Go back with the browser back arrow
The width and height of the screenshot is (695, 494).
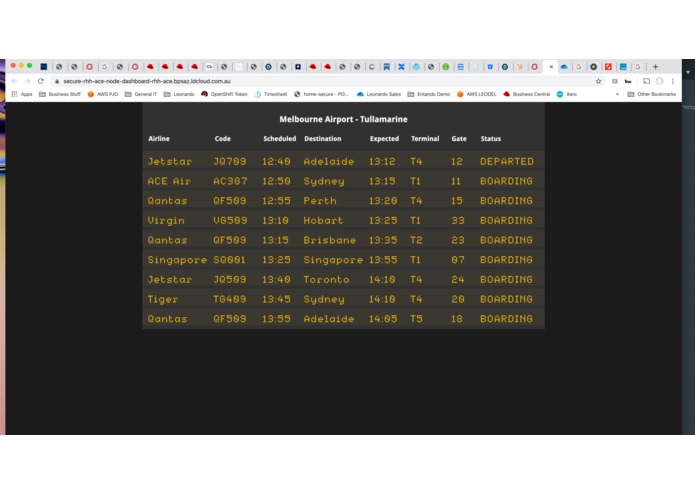(x=15, y=81)
